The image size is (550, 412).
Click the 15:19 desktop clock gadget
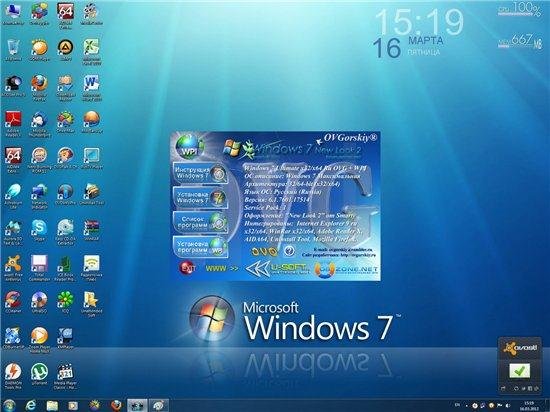[x=419, y=22]
